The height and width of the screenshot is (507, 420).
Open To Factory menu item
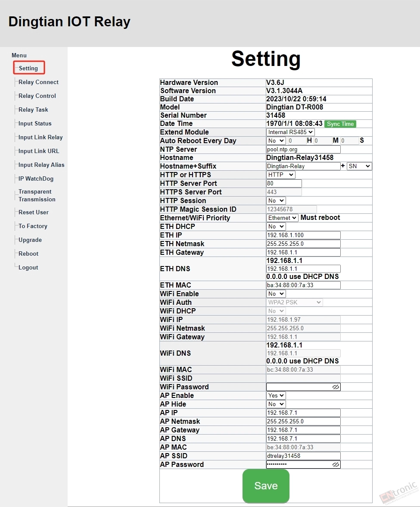33,226
